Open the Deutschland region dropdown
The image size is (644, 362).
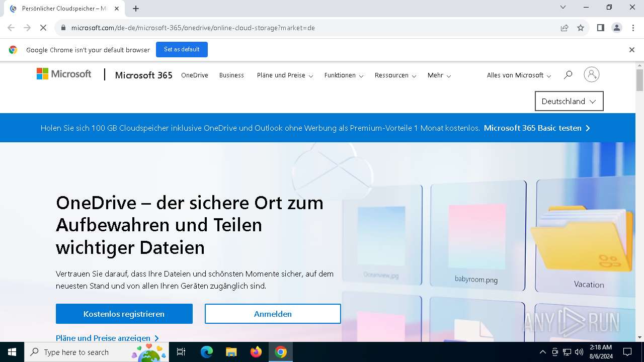coord(569,101)
